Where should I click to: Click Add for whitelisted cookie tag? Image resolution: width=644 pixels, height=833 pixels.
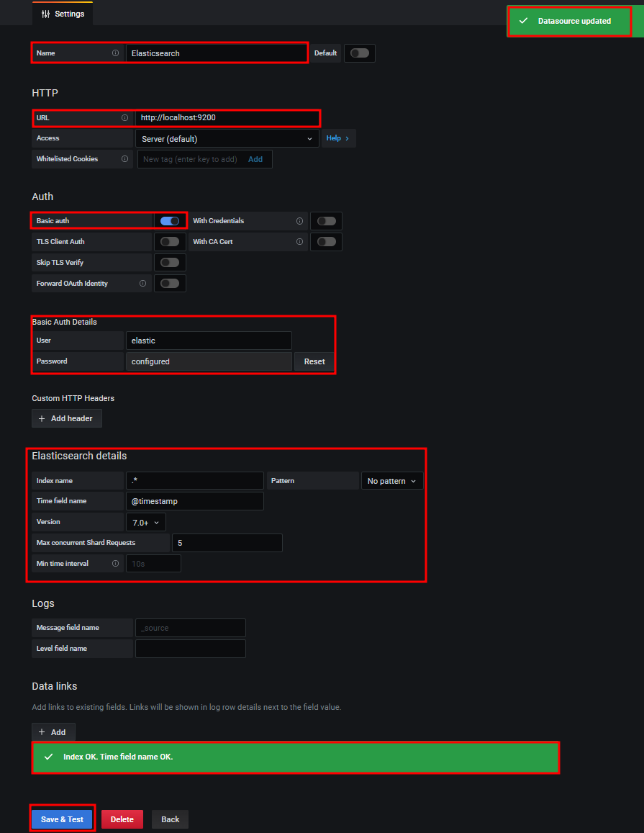255,159
